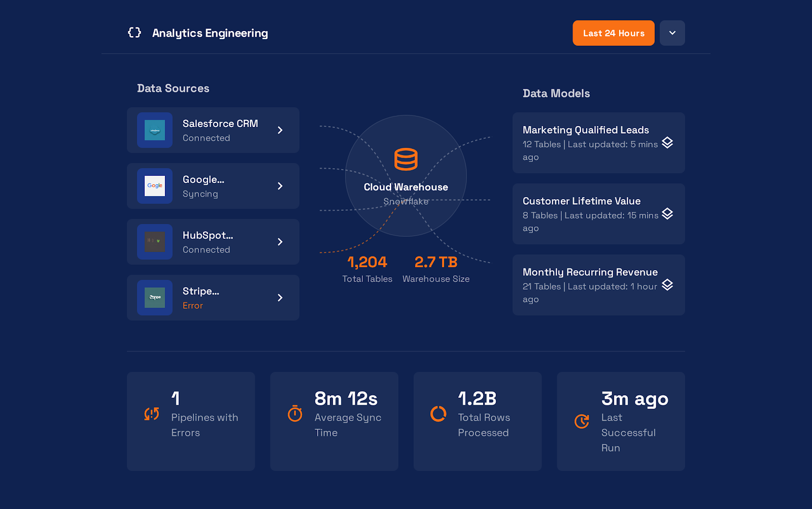Click the Salesforce logo icon

pos(154,130)
